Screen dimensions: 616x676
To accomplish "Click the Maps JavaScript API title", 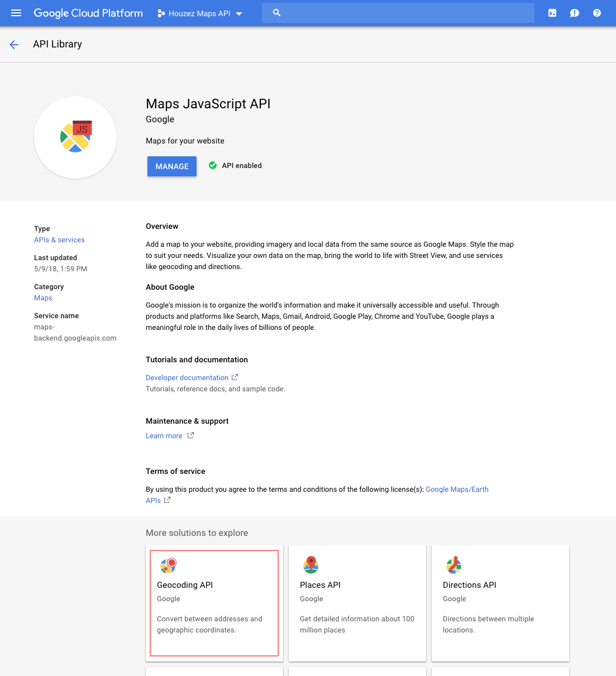I will point(208,104).
